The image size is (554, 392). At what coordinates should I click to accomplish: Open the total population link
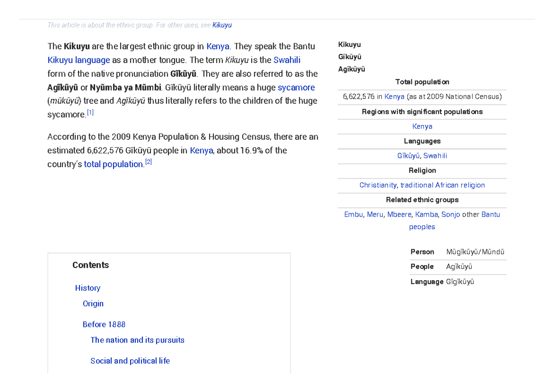(113, 164)
